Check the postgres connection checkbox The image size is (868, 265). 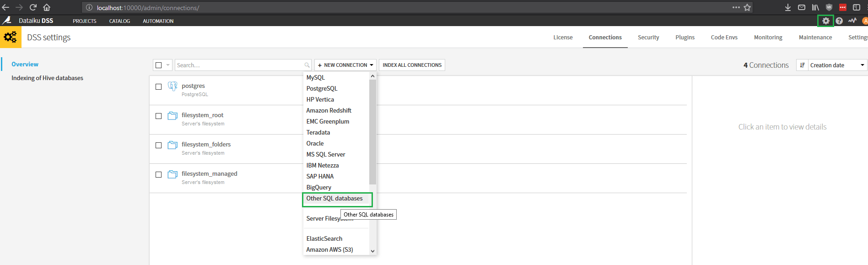(158, 87)
